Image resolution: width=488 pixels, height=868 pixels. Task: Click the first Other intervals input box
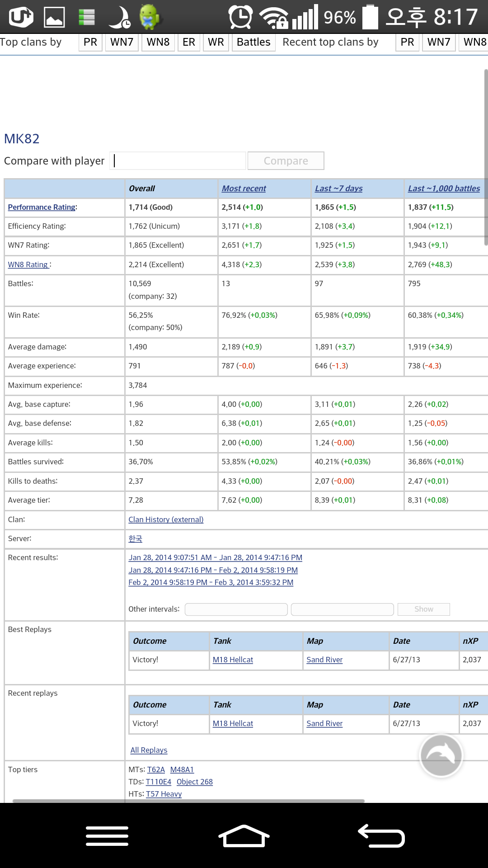pos(236,609)
